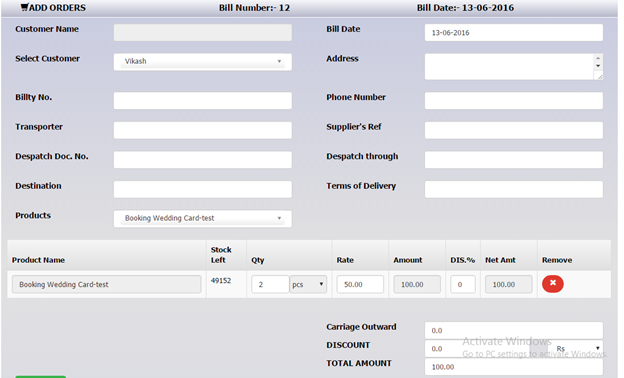Screen dimensions: 624x378
Task: Click the Product Name column header
Action: point(38,260)
